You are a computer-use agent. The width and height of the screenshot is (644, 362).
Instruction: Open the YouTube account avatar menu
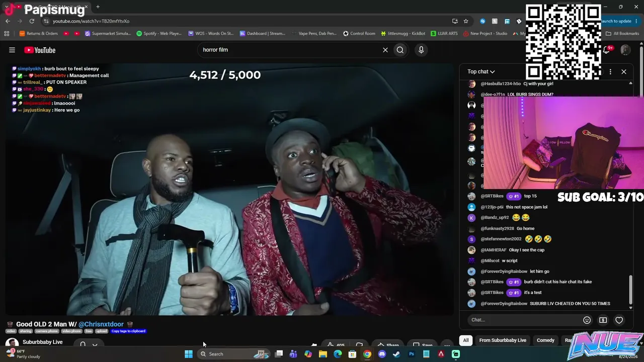tap(625, 50)
